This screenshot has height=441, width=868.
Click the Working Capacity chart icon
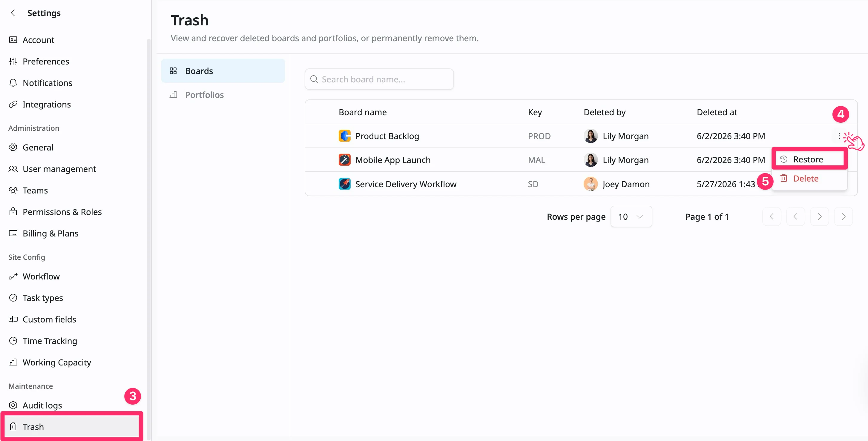click(13, 362)
